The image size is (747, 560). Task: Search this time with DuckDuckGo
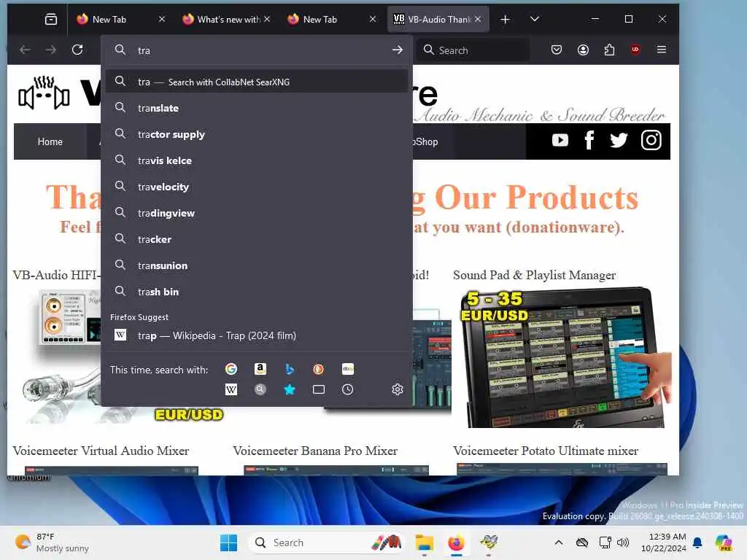point(318,369)
